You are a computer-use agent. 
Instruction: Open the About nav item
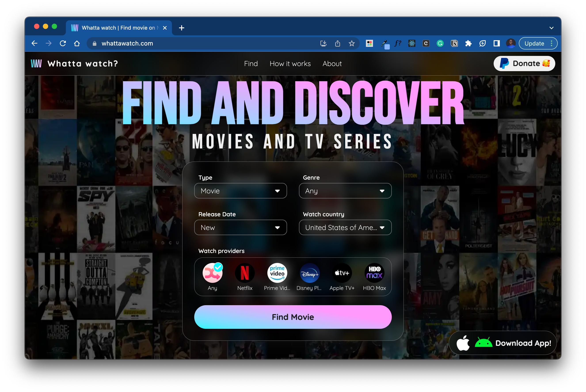click(x=332, y=63)
